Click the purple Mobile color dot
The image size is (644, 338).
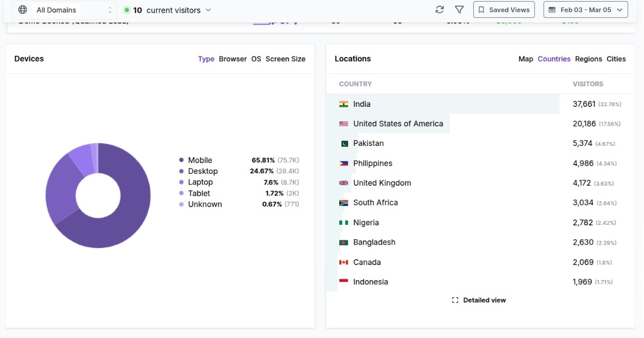pyautogui.click(x=181, y=160)
